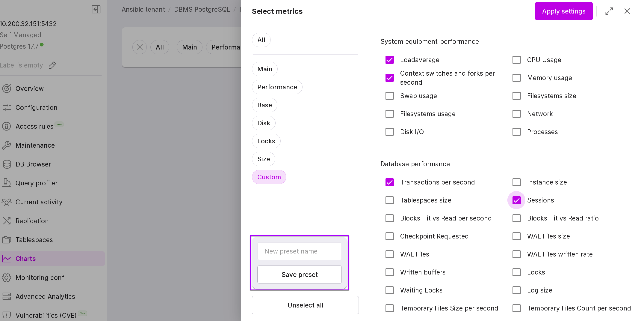Switch to the Locks preset
This screenshot has height=321, width=644.
coord(266,141)
